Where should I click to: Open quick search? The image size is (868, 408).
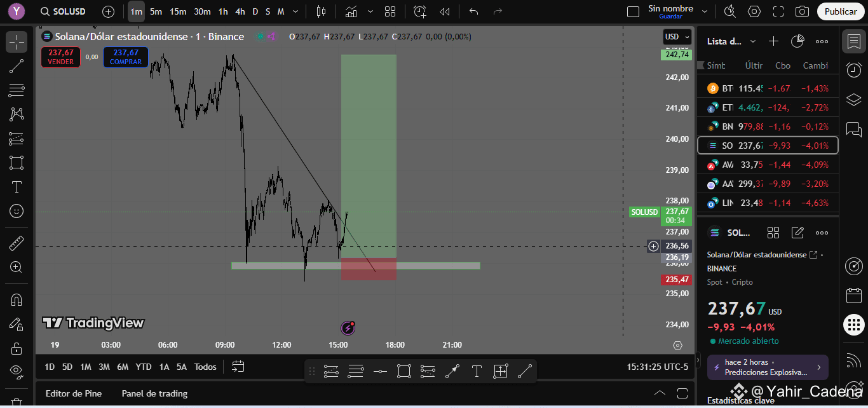[x=729, y=11]
